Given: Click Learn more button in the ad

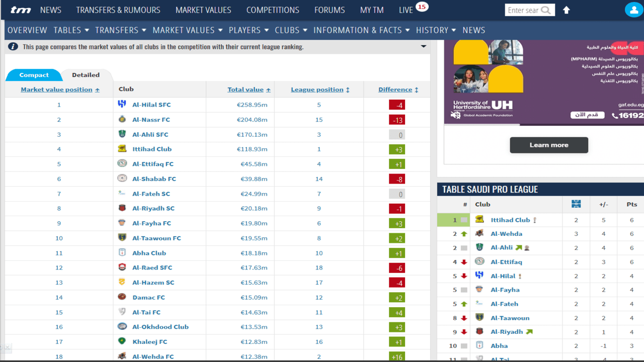Looking at the screenshot, I should (549, 145).
